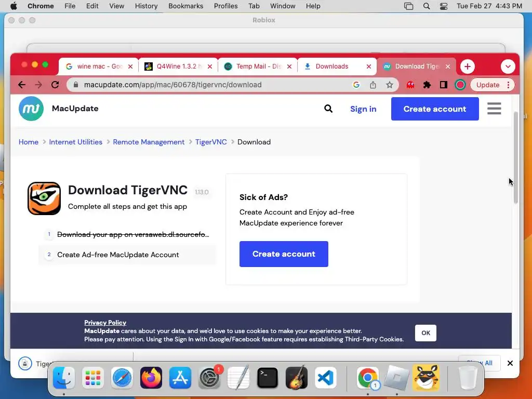This screenshot has width=532, height=399.
Task: Click the share page icon
Action: click(373, 85)
